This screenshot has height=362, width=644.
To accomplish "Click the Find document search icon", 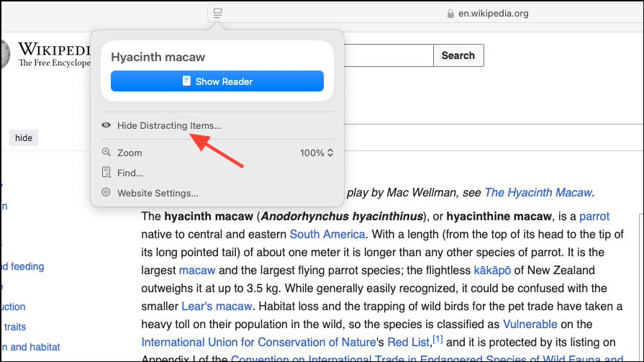I will [x=106, y=172].
